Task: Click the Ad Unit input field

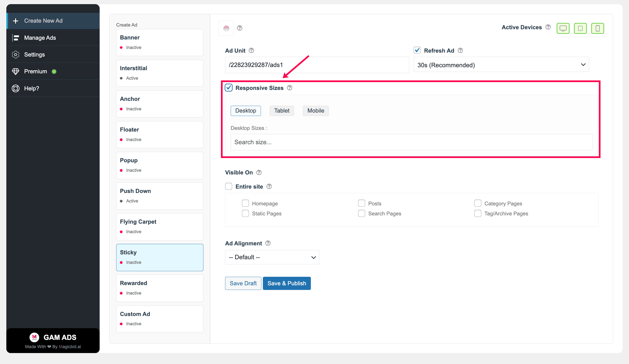Action: (317, 65)
